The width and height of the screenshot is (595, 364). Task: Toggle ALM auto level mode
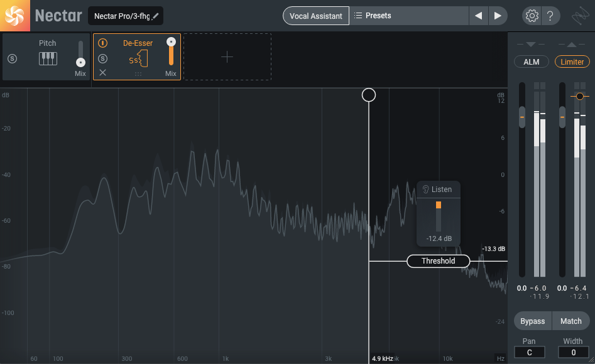pyautogui.click(x=532, y=62)
